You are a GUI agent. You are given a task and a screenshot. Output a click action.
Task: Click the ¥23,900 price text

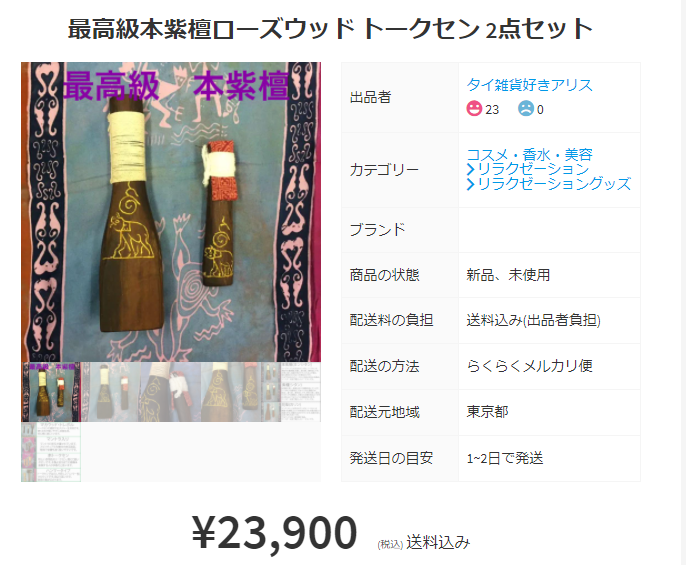[275, 533]
